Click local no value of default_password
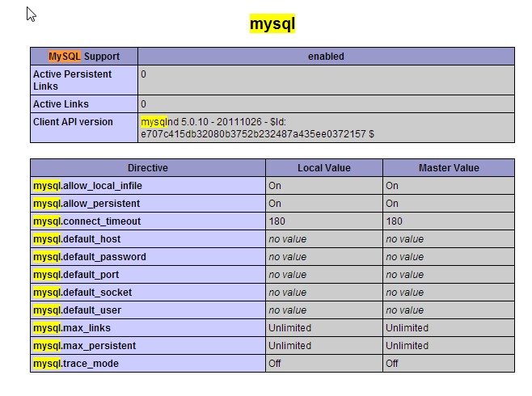This screenshot has width=532, height=396. coord(288,257)
